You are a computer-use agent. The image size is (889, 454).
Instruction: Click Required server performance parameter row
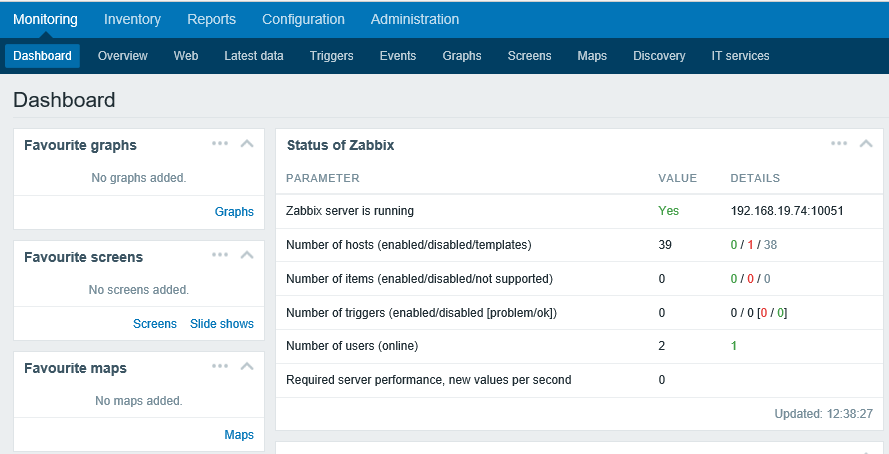[579, 380]
